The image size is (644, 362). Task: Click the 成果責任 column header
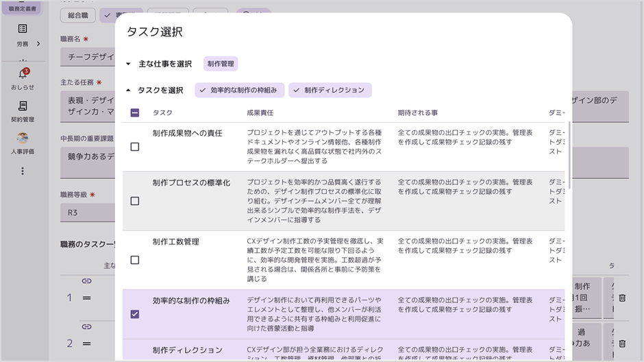[x=260, y=112]
